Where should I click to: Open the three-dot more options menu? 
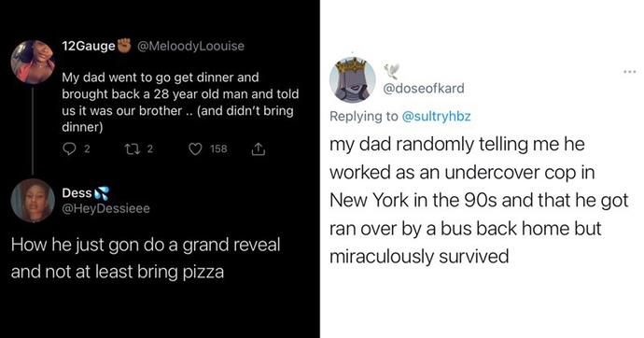629,72
